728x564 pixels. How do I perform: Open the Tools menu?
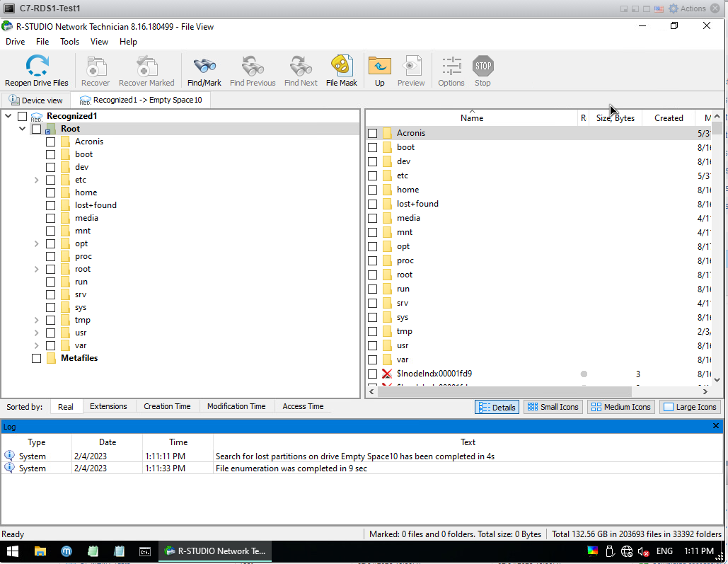click(69, 42)
